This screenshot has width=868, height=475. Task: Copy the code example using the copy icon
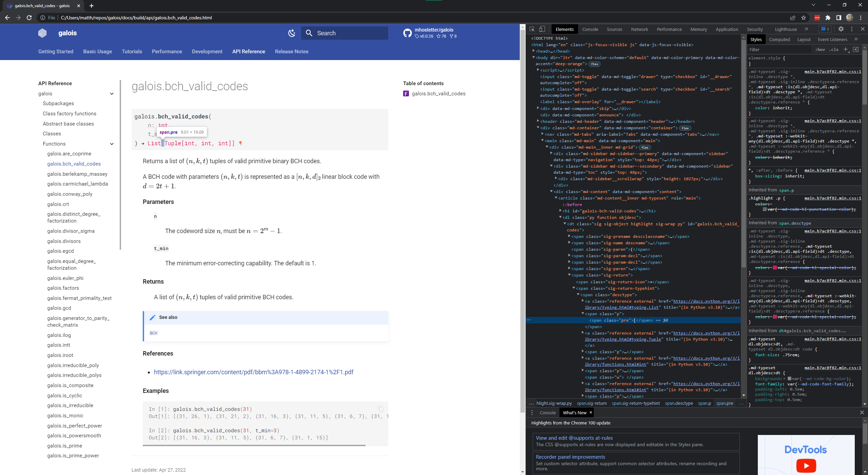[380, 409]
